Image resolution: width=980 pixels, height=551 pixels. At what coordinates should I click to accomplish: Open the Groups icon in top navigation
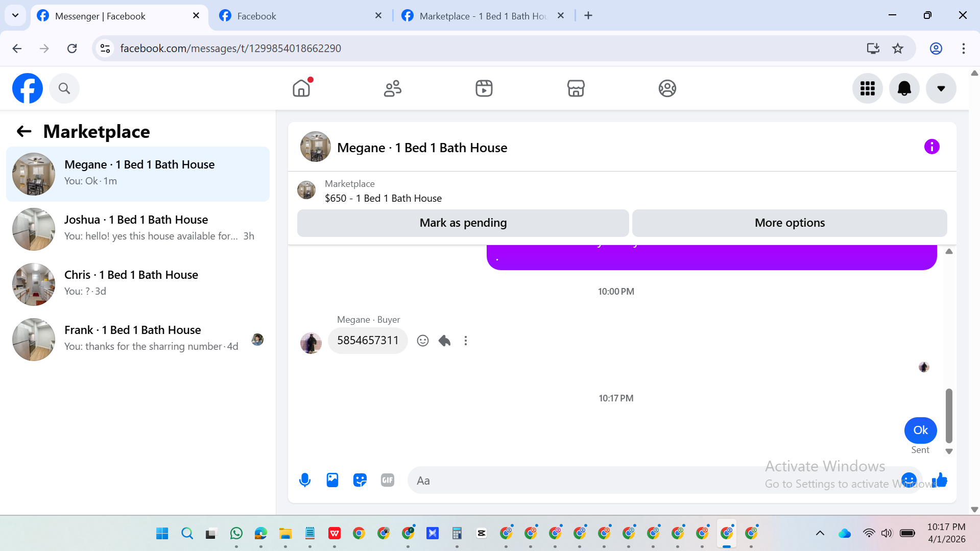click(667, 88)
